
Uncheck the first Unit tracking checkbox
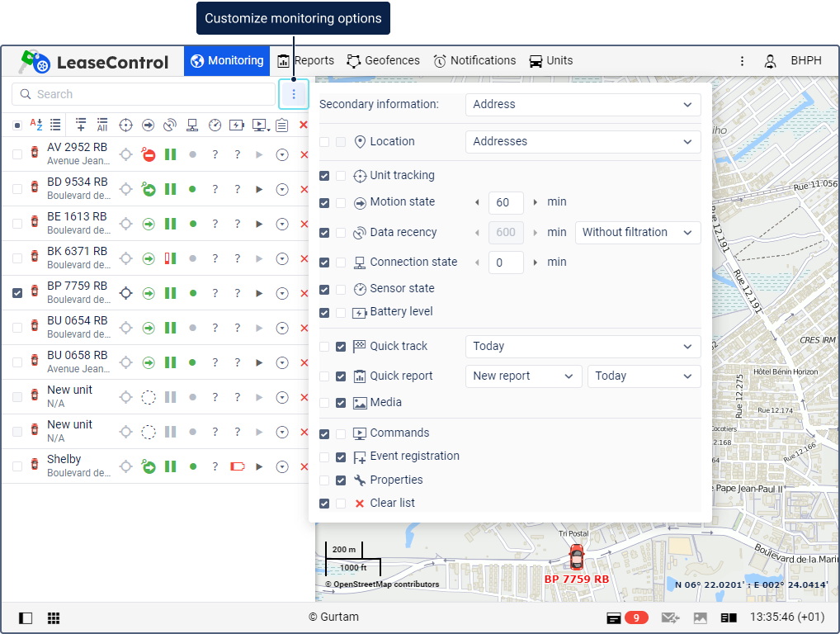tap(324, 176)
